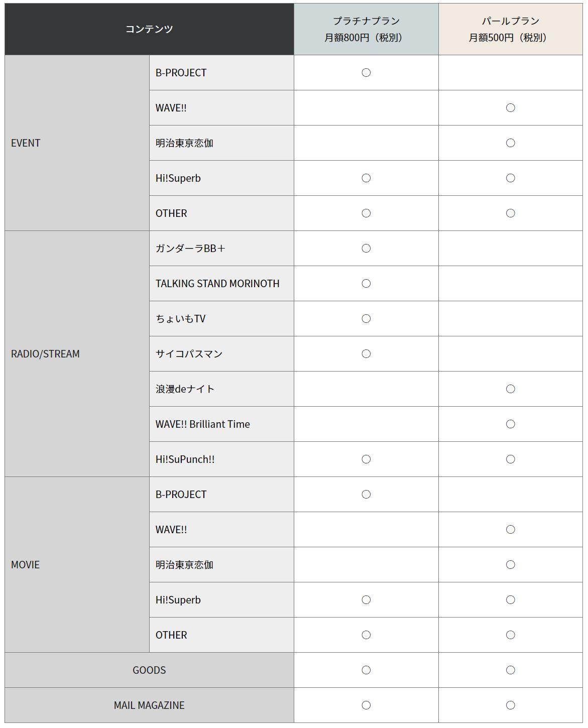Select the プラチナプラン column header

point(366,29)
